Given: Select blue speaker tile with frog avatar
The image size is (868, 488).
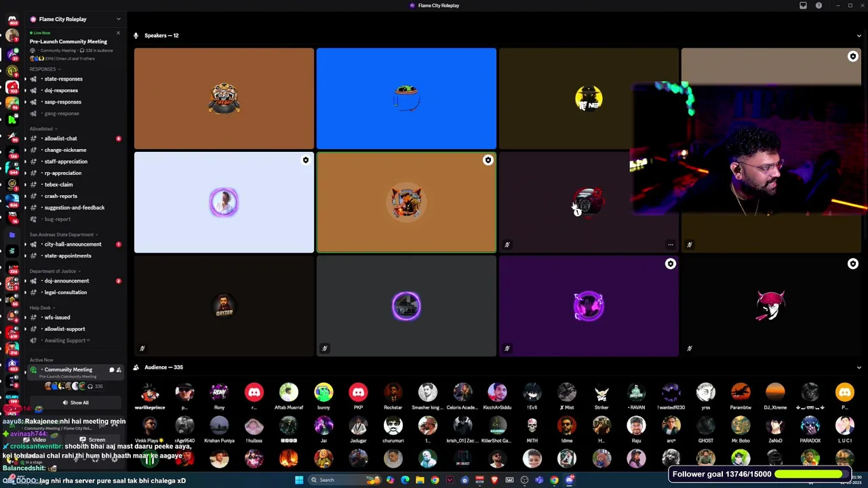Looking at the screenshot, I should pos(406,98).
